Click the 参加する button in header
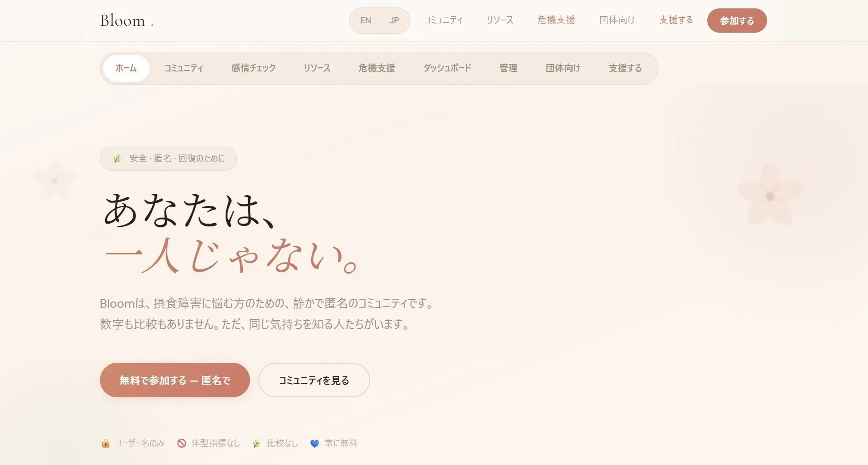Screen dimensions: 868x465 (x=736, y=21)
